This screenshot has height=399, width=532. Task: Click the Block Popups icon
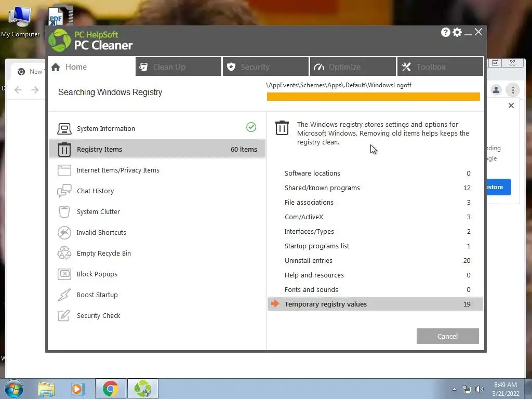point(64,274)
